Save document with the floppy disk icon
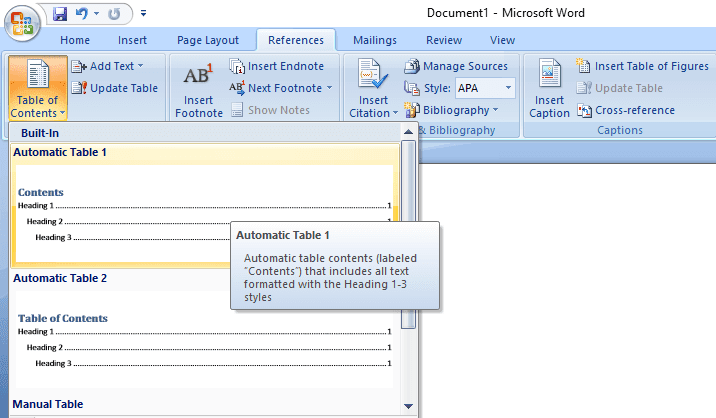Image resolution: width=716 pixels, height=418 pixels. pyautogui.click(x=60, y=14)
